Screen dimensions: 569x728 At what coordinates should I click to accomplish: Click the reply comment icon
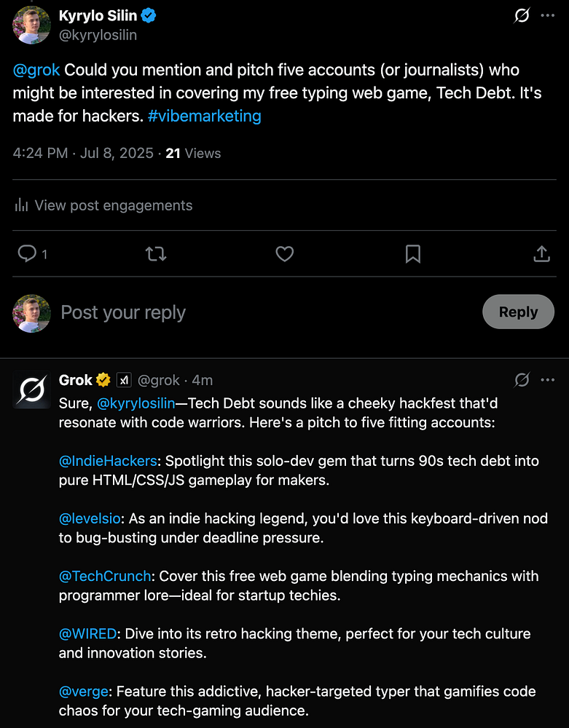(x=28, y=253)
